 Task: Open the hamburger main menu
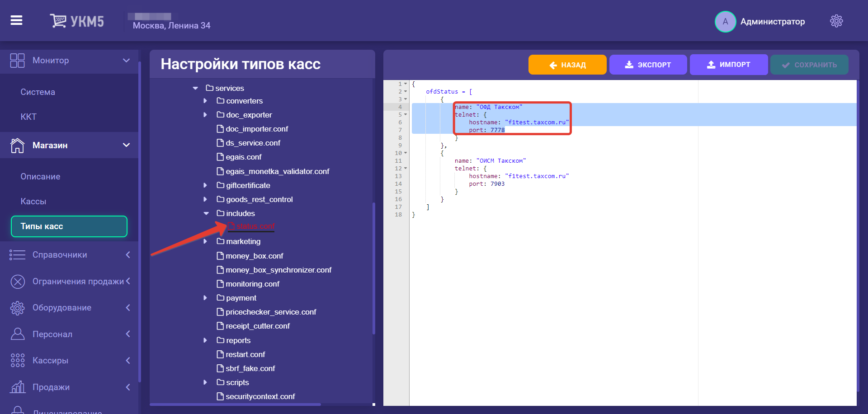(16, 20)
